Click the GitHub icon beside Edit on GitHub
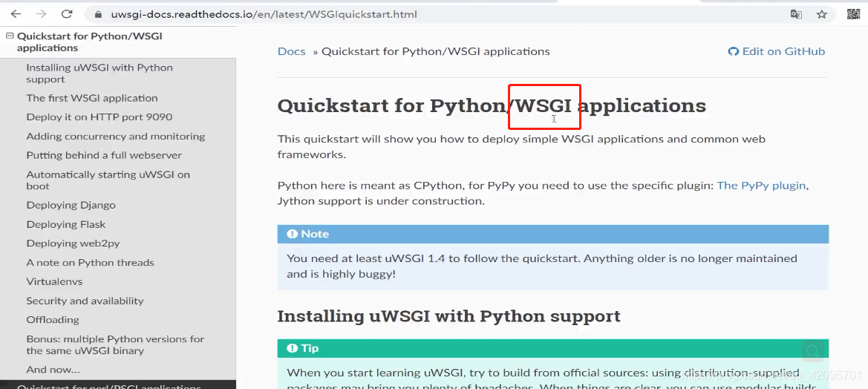868x389 pixels. pyautogui.click(x=734, y=51)
